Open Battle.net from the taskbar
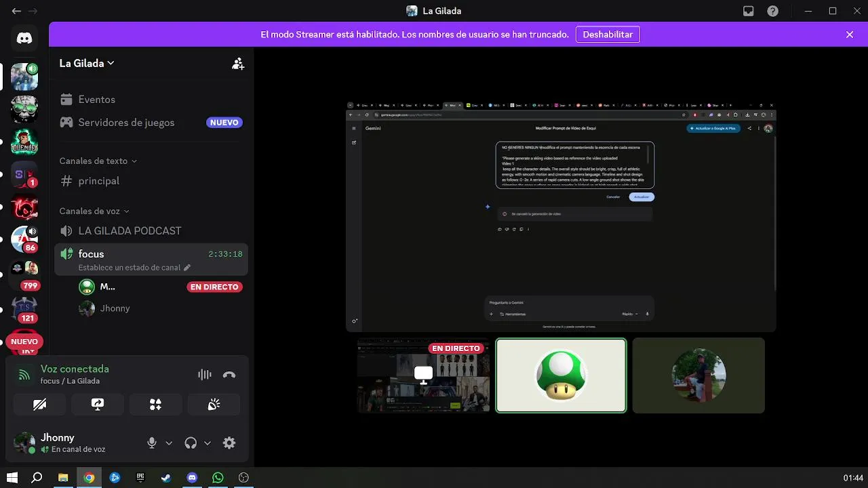868x488 pixels. coord(115,478)
